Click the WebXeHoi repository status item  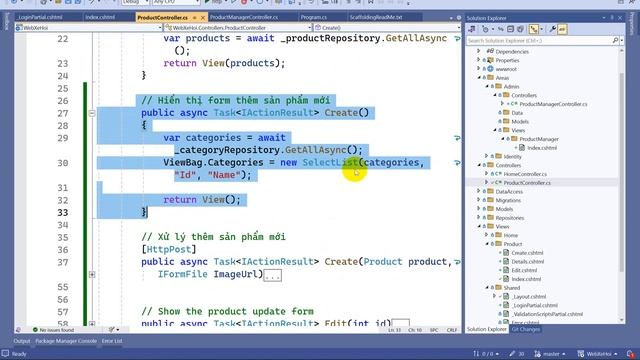[597, 354]
